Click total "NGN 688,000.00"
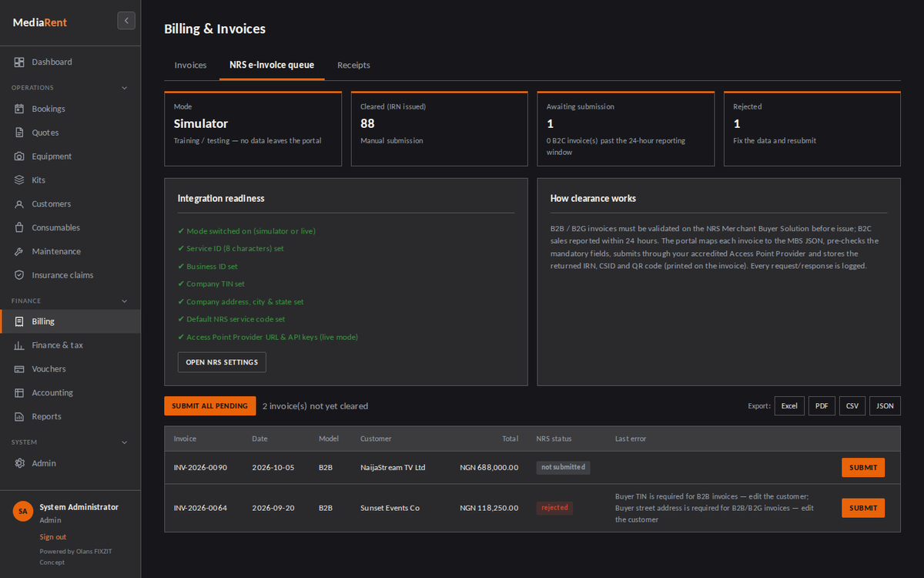Image resolution: width=924 pixels, height=578 pixels. 489,468
